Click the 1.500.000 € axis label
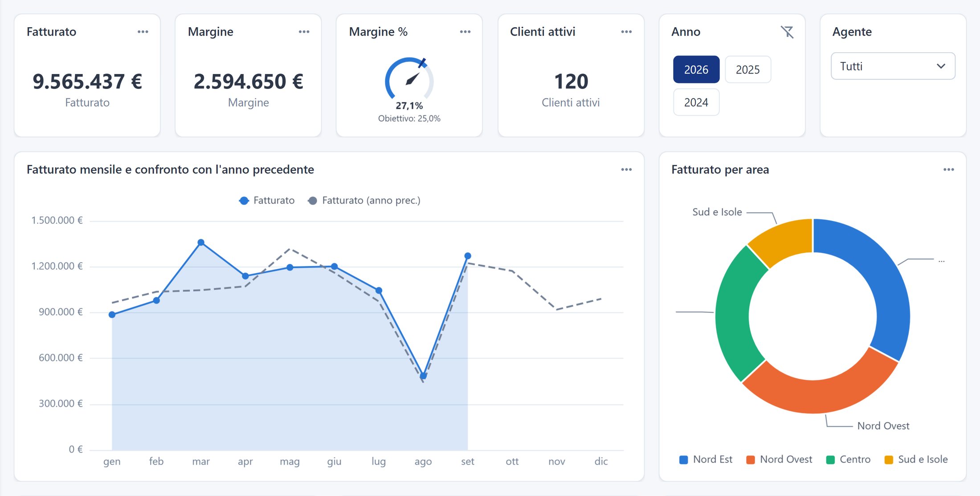Viewport: 980px width, 496px height. click(57, 220)
